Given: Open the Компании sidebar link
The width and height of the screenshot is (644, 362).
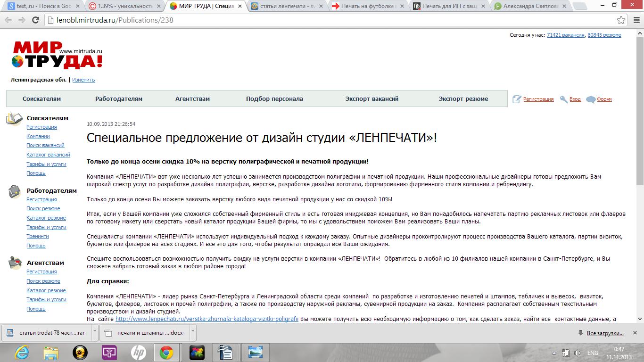Looking at the screenshot, I should [38, 137].
